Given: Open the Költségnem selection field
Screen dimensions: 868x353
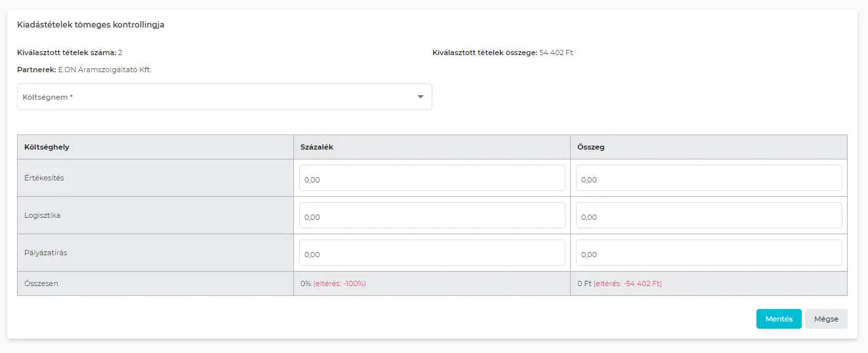Looking at the screenshot, I should coord(217,97).
